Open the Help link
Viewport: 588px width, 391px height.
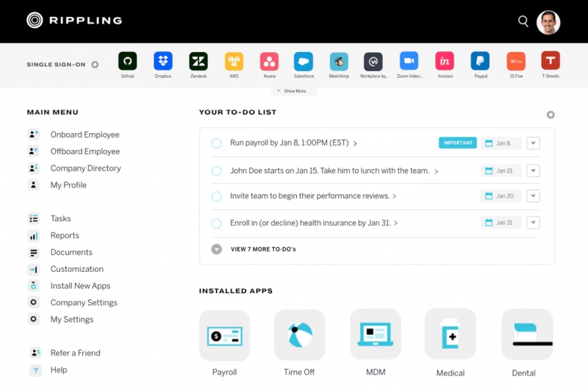coord(49,370)
